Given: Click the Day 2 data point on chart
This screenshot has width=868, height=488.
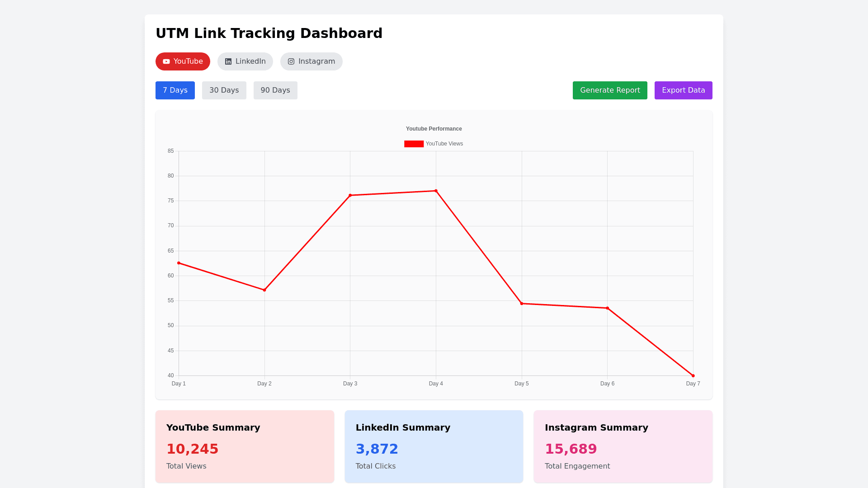Looking at the screenshot, I should [x=264, y=290].
